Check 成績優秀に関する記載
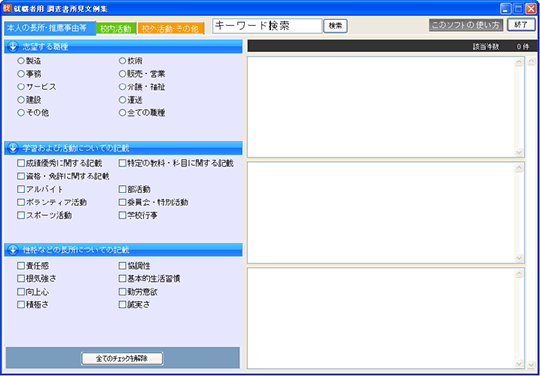Screen dimensions: 540x376 (21, 163)
